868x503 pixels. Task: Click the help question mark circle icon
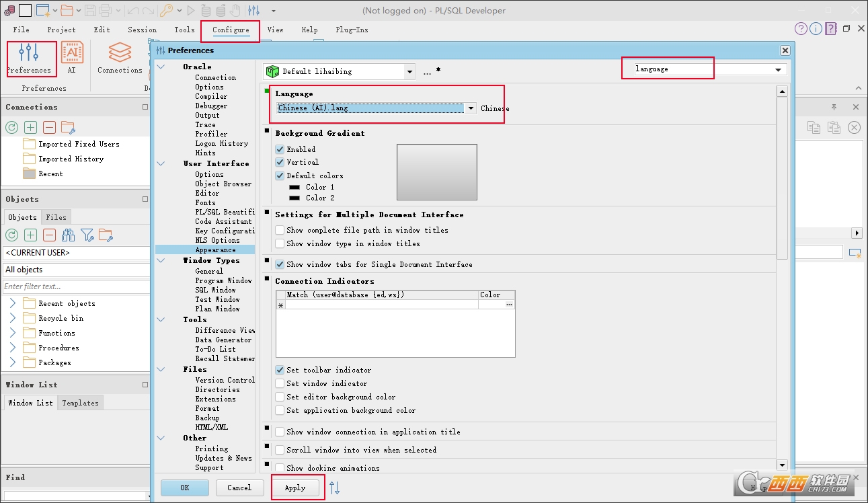[x=801, y=28]
